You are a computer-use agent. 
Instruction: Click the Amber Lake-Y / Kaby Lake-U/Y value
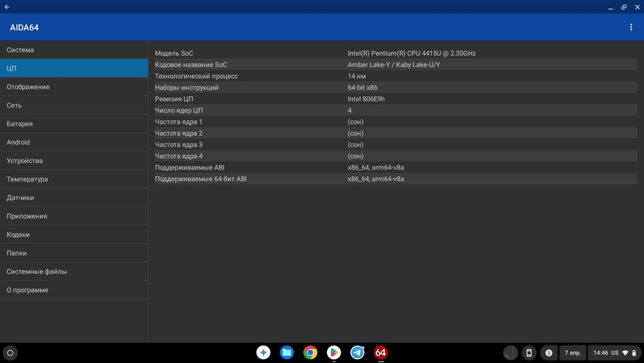click(394, 64)
